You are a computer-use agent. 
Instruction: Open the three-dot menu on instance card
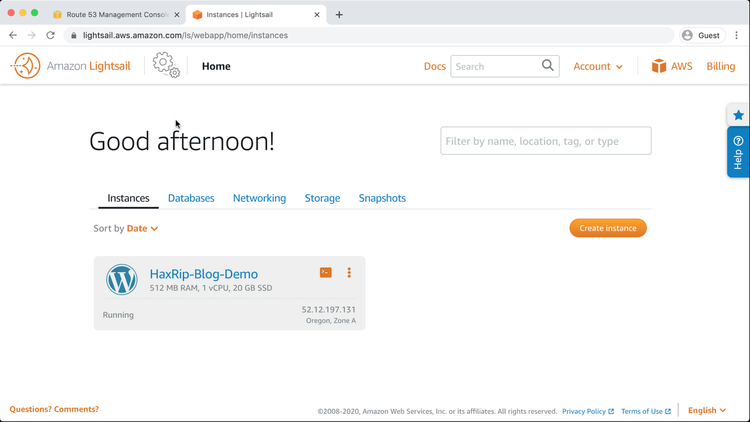[x=349, y=273]
